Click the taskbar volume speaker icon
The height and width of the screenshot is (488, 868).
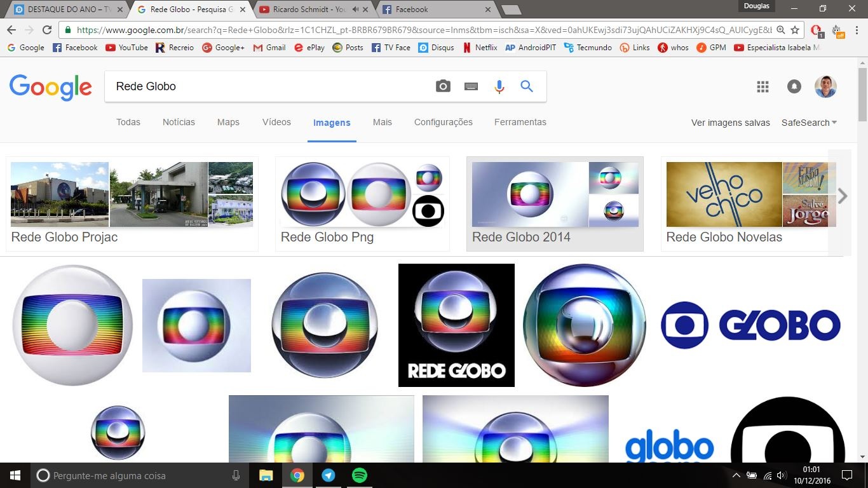[x=782, y=475]
